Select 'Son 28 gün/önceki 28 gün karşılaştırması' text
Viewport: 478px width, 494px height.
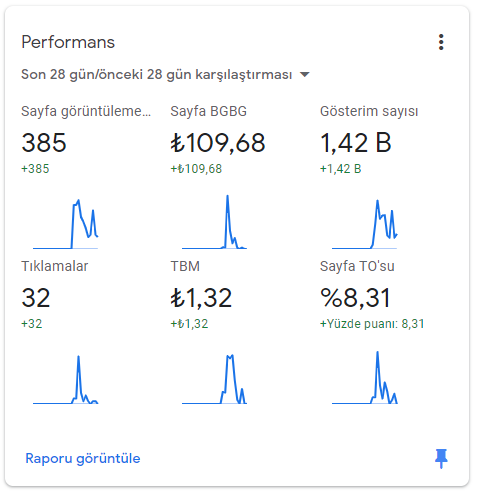[156, 74]
